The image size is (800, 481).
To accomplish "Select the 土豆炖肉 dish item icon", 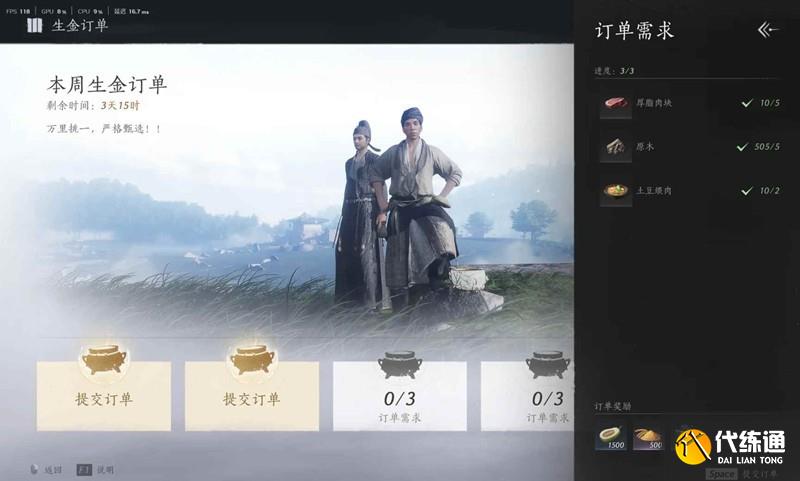I will pyautogui.click(x=616, y=191).
